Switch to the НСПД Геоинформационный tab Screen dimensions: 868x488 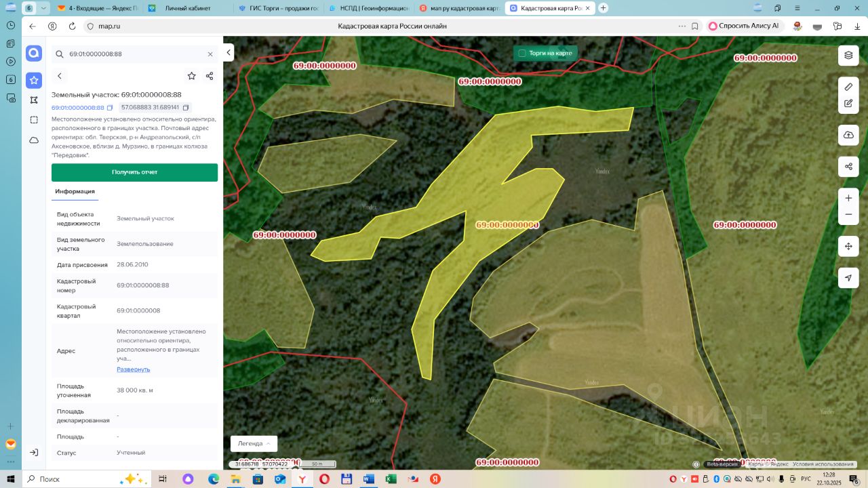tap(369, 8)
